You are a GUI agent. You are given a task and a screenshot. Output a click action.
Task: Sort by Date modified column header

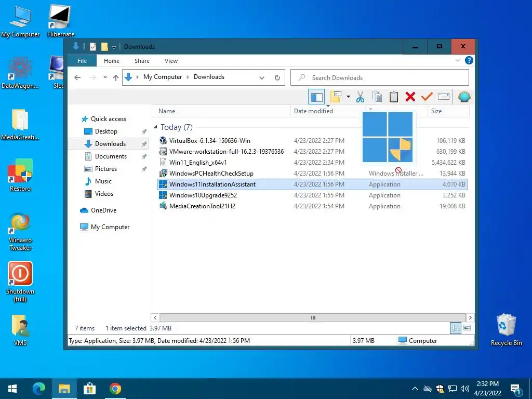tap(328, 111)
